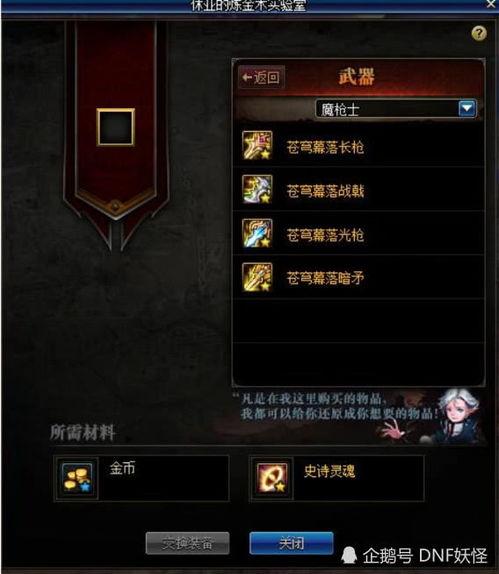Choose 苍穹幕落暗矛 from the weapon list
Screen dimensions: 499x574
[359, 277]
